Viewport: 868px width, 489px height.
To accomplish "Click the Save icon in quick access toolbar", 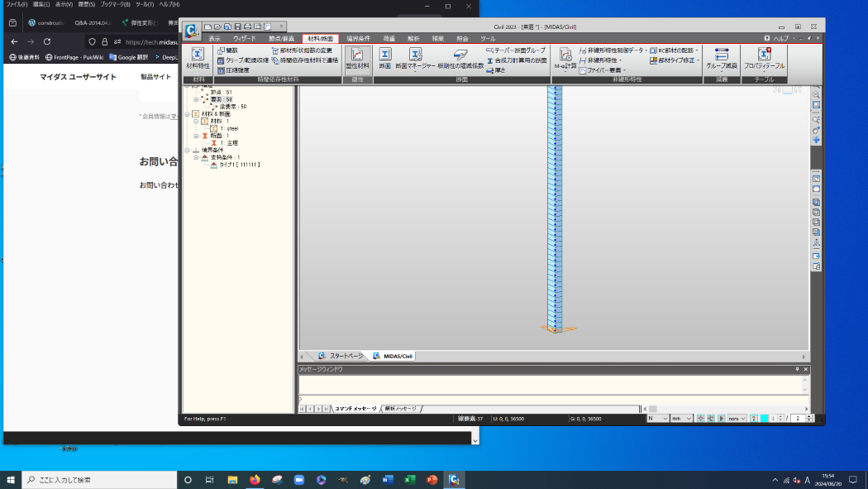I will (x=237, y=26).
